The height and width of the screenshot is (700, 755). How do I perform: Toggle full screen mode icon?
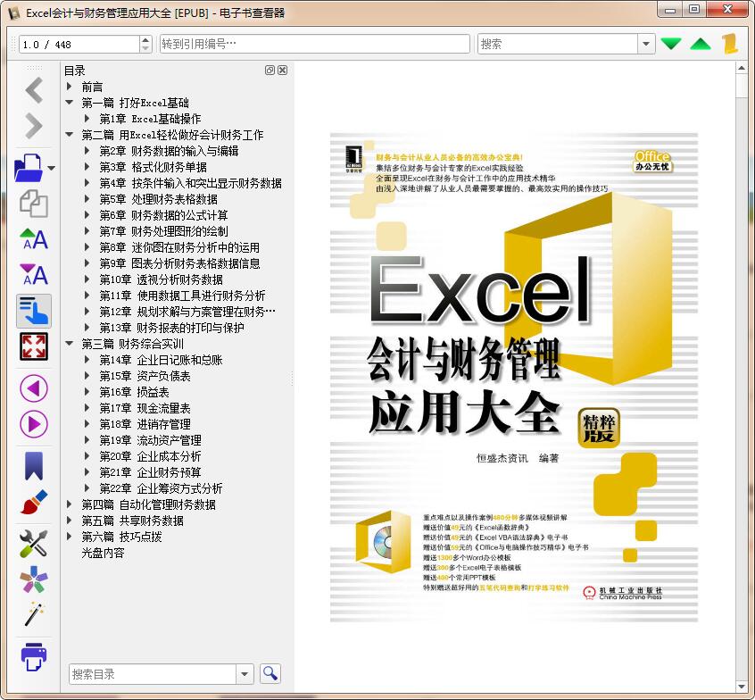pyautogui.click(x=34, y=346)
